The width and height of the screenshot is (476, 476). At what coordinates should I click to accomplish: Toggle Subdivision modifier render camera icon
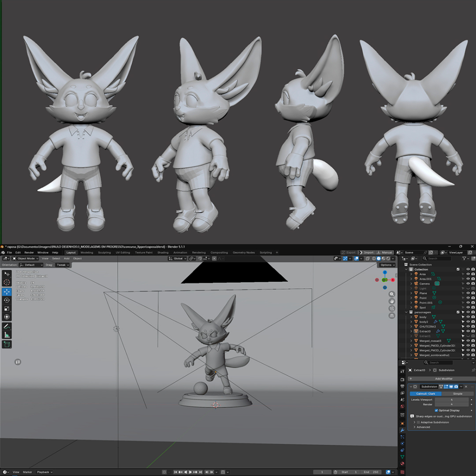456,386
